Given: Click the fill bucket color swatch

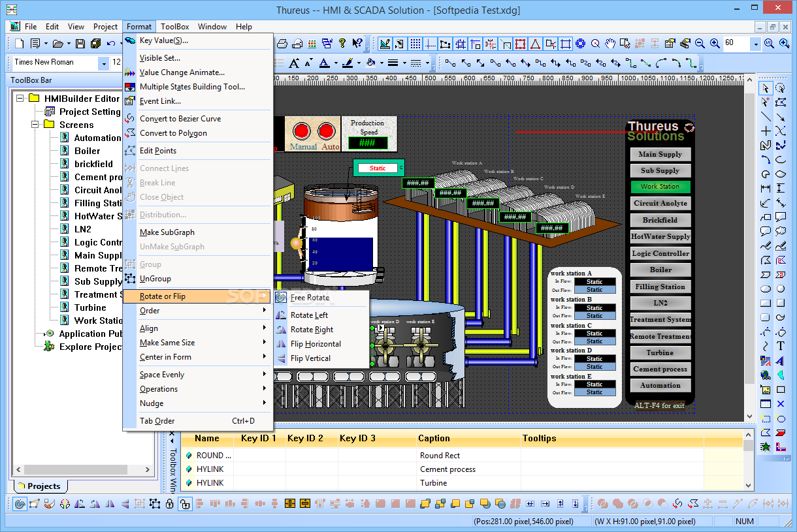Looking at the screenshot, I should tap(370, 63).
